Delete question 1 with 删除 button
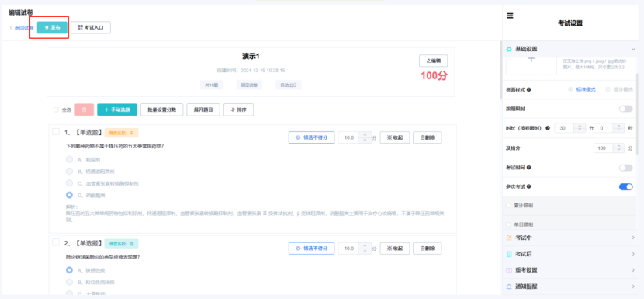644x299 pixels. pos(428,137)
